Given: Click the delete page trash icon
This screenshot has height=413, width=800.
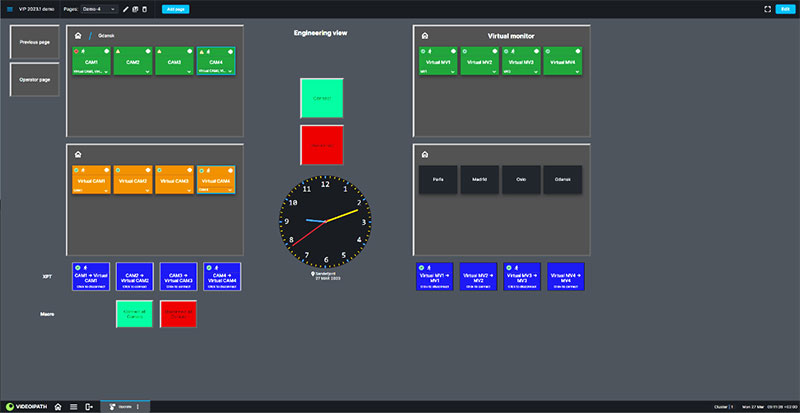Looking at the screenshot, I should [144, 8].
